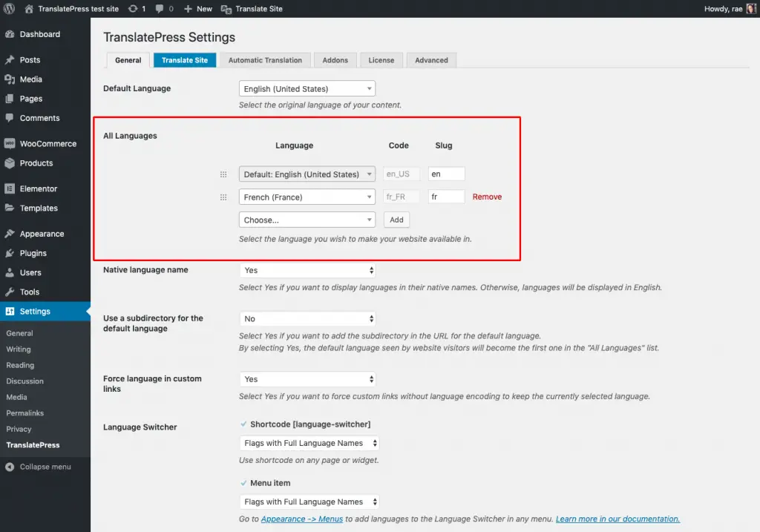Click the en_US code field
The height and width of the screenshot is (532, 760).
coord(402,174)
